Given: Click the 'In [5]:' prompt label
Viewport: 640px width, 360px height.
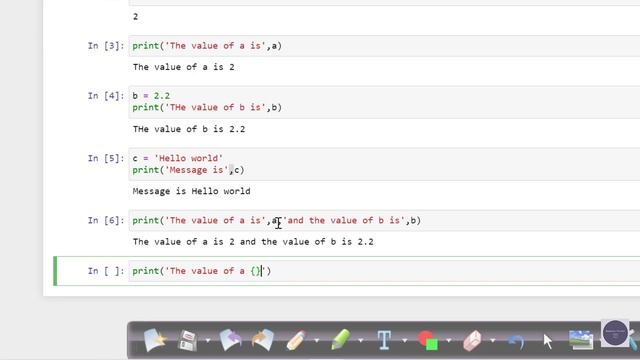Looking at the screenshot, I should coord(106,158).
